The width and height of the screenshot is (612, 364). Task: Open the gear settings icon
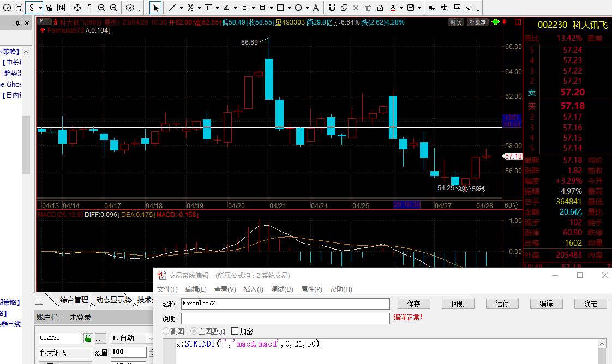click(130, 8)
